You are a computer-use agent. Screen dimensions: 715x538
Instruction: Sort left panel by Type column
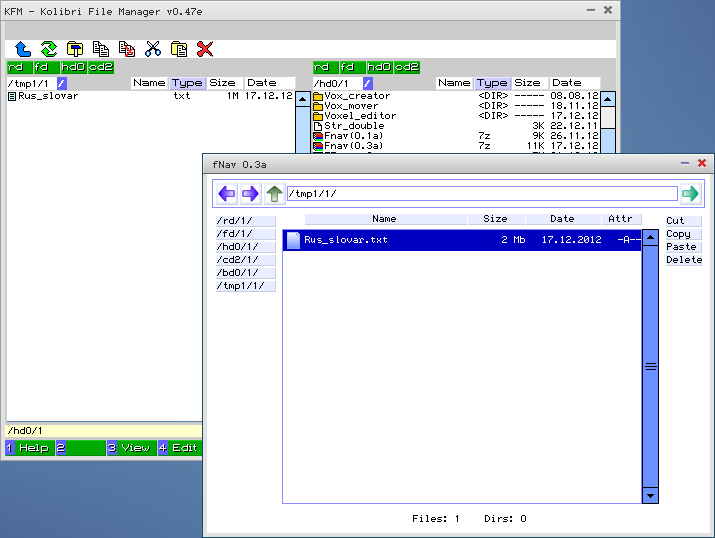(187, 83)
